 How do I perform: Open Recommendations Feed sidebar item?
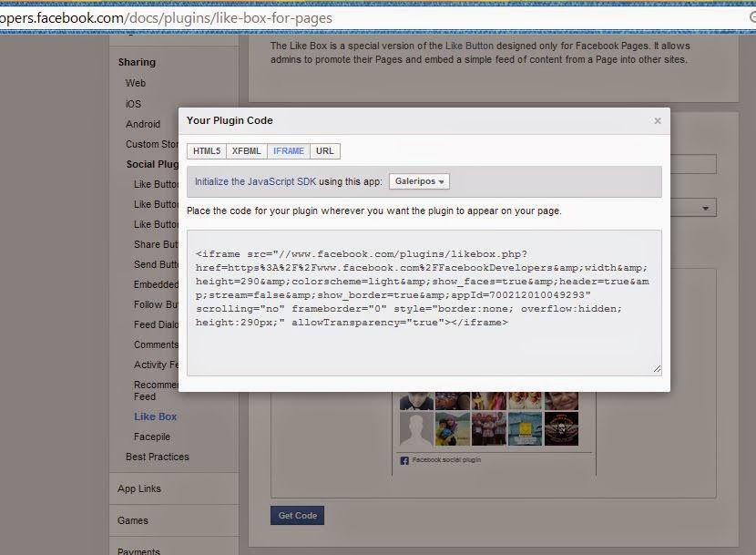pyautogui.click(x=157, y=390)
